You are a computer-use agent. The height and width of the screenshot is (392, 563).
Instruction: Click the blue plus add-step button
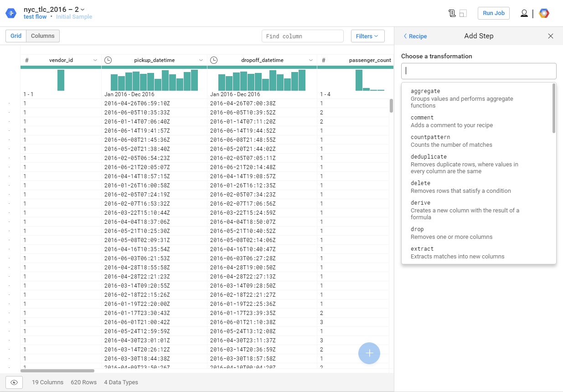tap(369, 353)
